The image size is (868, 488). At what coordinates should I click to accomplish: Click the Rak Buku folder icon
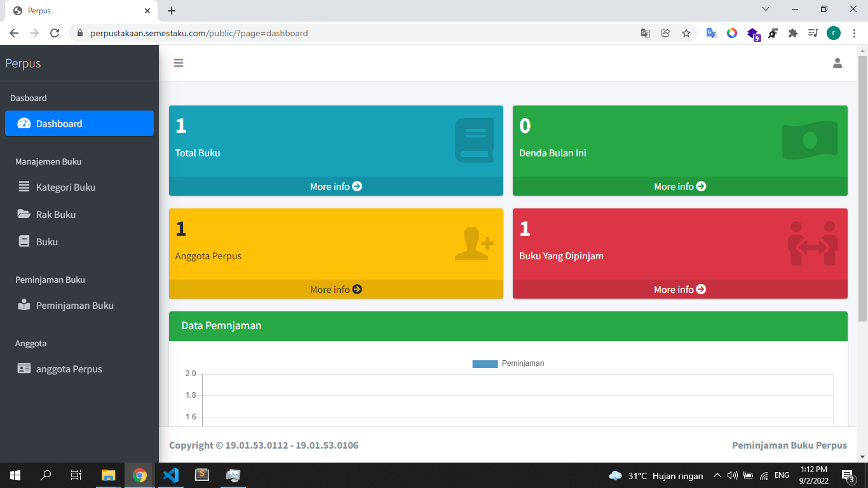[x=24, y=214]
